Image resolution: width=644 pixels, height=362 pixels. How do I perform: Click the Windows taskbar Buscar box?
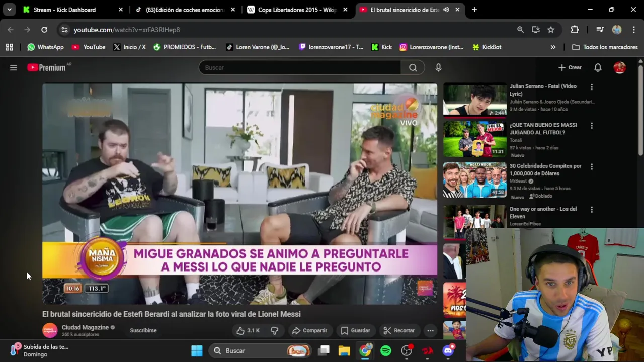pos(261,350)
